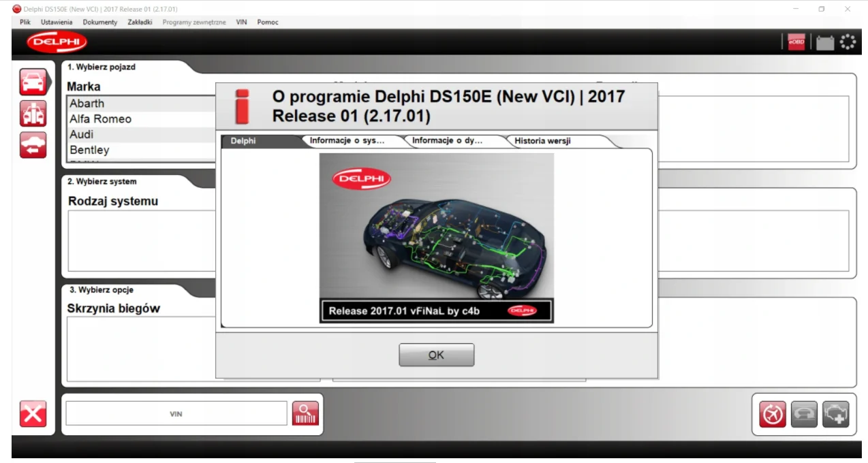The width and height of the screenshot is (868, 463).
Task: Click the grey car silhouette icon
Action: coord(804,414)
